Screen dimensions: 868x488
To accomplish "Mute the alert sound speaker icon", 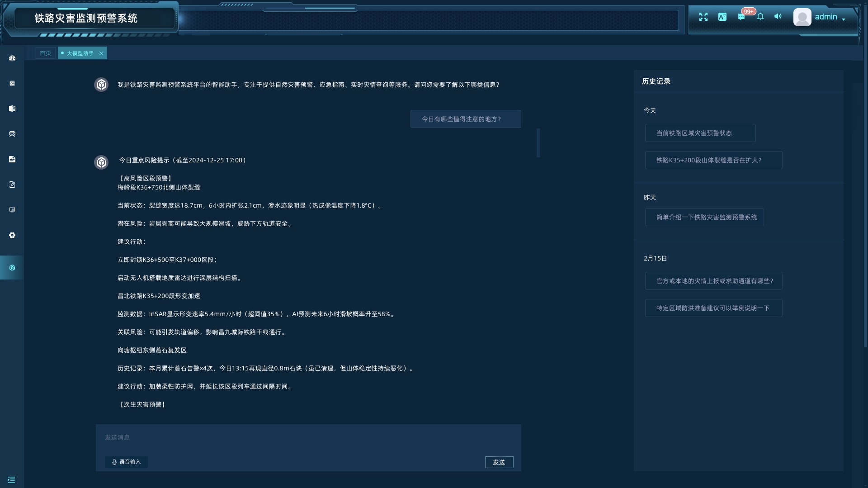I will (778, 16).
